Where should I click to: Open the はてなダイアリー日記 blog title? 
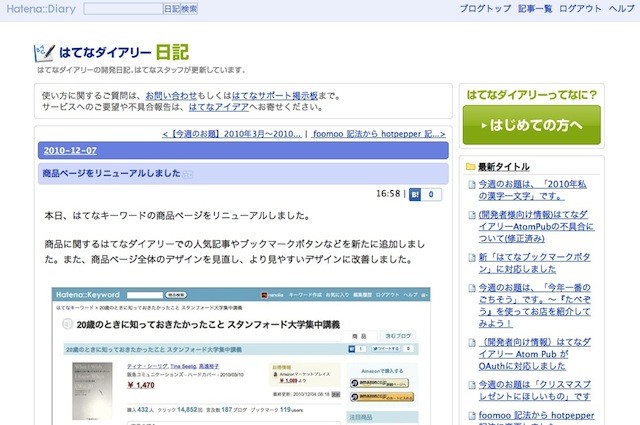click(x=124, y=52)
